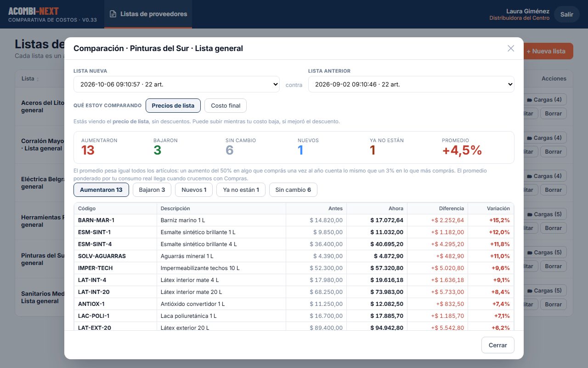The image size is (588, 368).
Task: Click the +4,5% Promedio statistic
Action: [462, 150]
